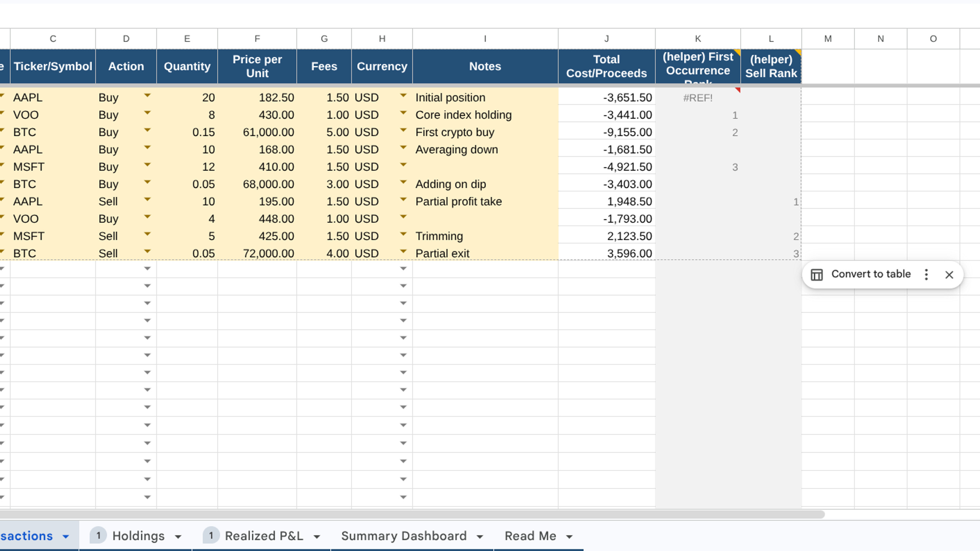Image resolution: width=980 pixels, height=551 pixels.
Task: Click the Ticker/Symbol header cell
Action: pos(53,66)
